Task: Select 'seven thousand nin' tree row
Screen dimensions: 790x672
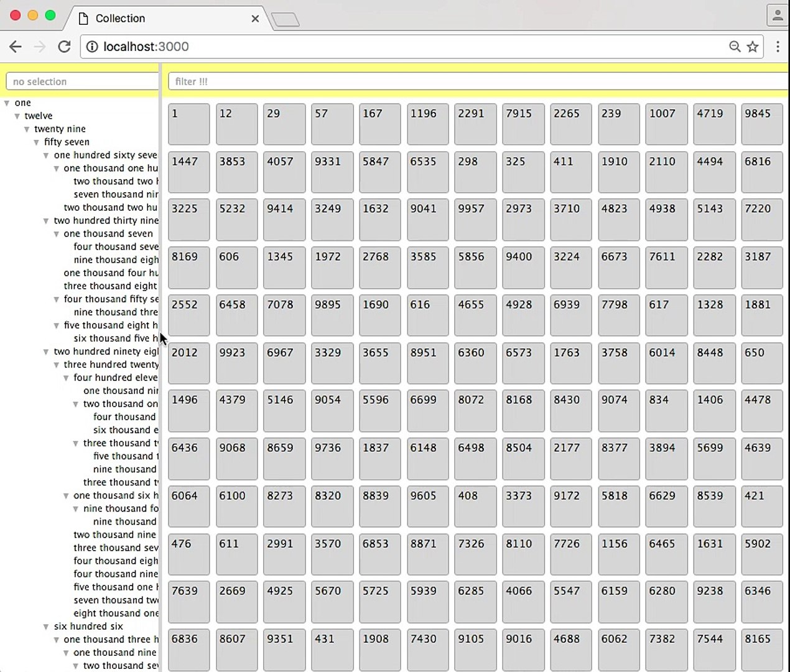Action: pyautogui.click(x=116, y=194)
